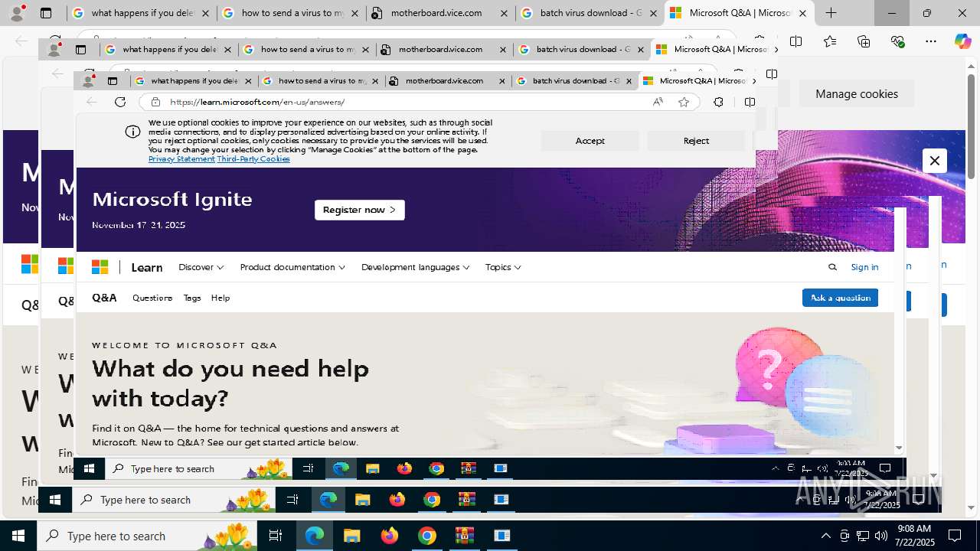
Task: Close 'batch virus download' tab in outermost window
Action: click(x=653, y=13)
